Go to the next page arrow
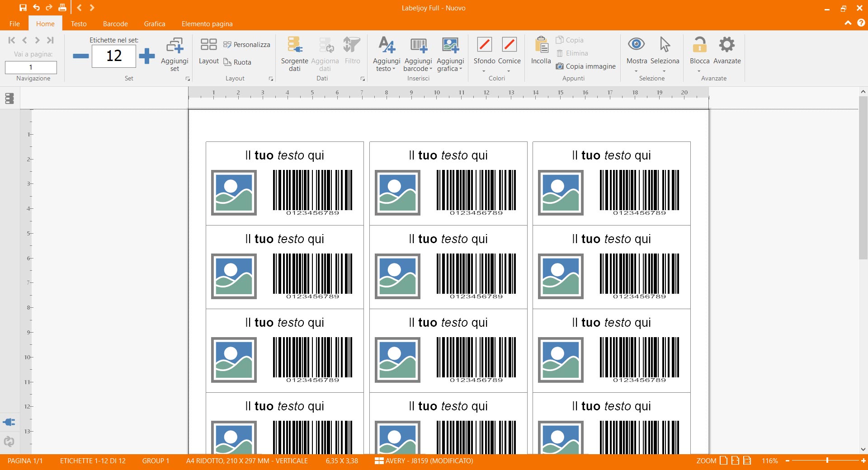868x470 pixels. tap(37, 40)
